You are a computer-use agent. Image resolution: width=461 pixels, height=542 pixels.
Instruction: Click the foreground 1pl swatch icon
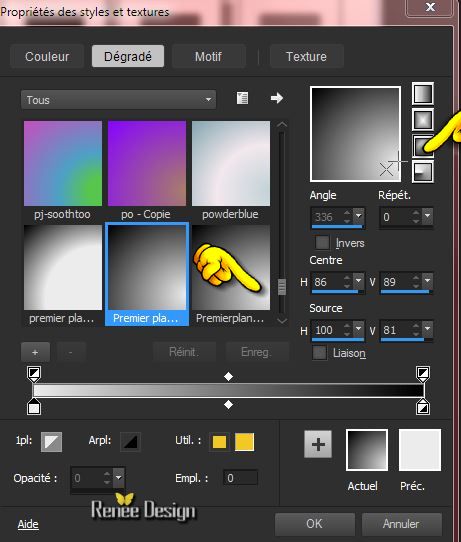pyautogui.click(x=51, y=442)
